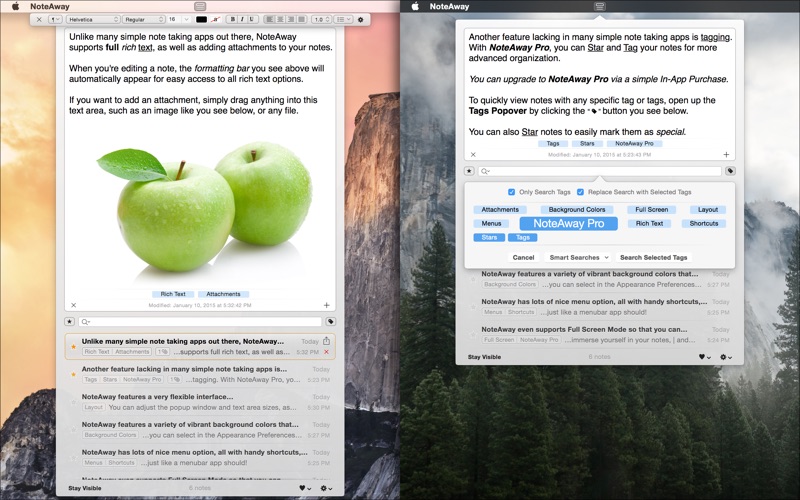
Task: Toggle starred filter in right window
Action: [x=469, y=171]
